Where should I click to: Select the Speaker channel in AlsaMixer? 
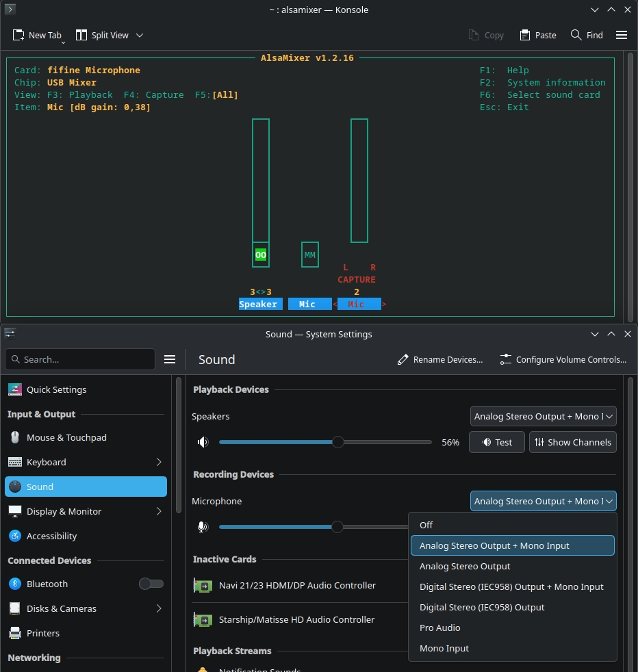coord(260,304)
